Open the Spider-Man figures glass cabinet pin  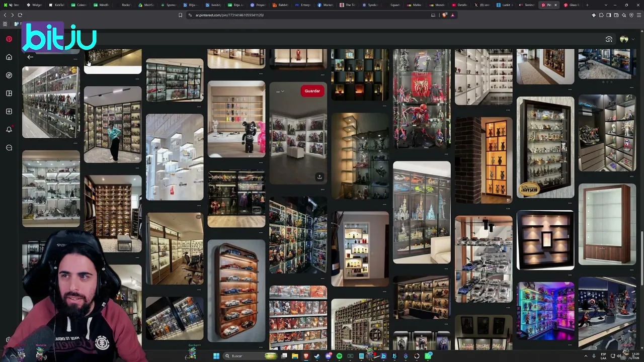pos(422,98)
